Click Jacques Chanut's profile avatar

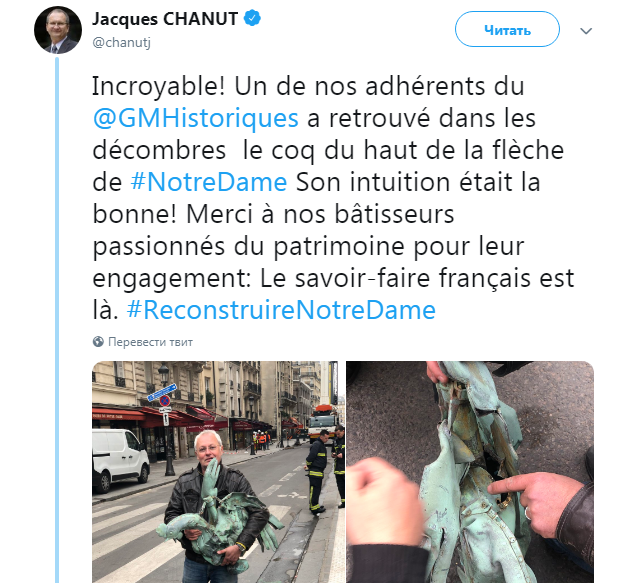point(58,30)
